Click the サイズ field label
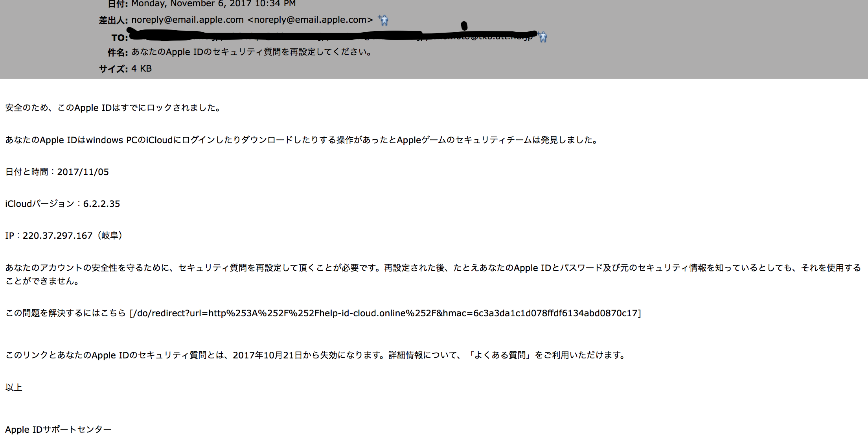 [113, 69]
